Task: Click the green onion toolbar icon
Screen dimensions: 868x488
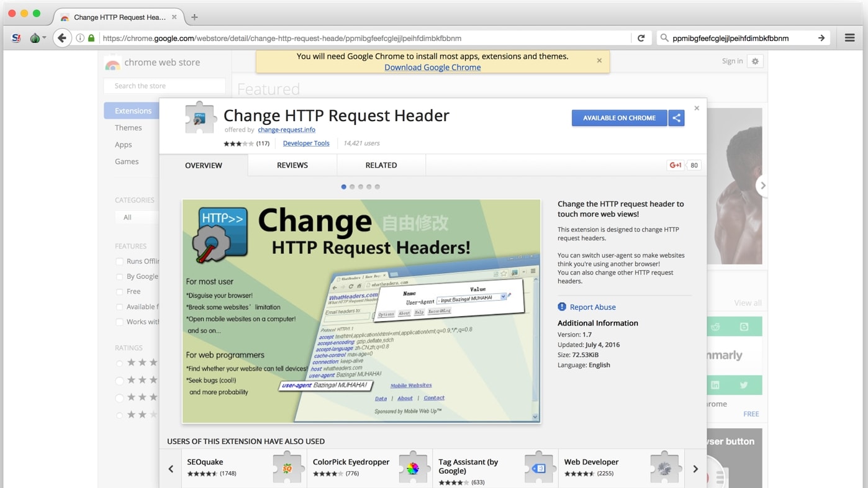Action: coord(35,38)
